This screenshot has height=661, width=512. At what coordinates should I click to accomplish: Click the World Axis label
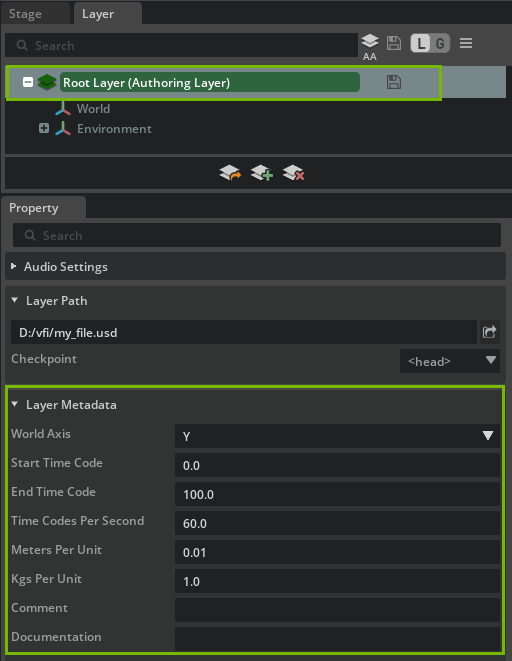pos(41,434)
